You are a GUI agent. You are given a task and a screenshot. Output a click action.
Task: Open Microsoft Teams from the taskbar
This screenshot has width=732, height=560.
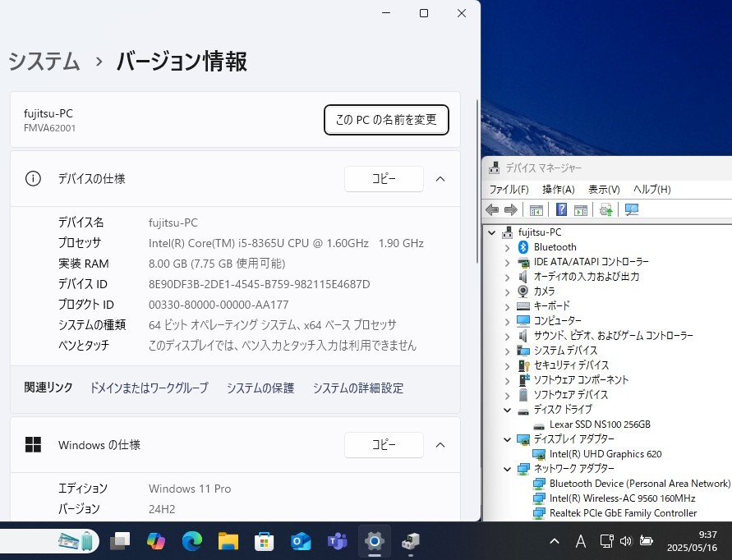(338, 541)
